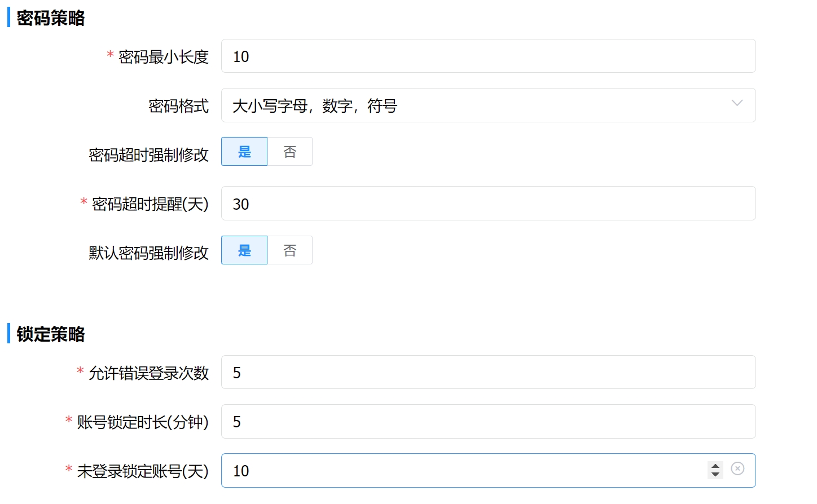Choose 否 for 默认密码强制修改
The height and width of the screenshot is (504, 817).
[x=289, y=250]
